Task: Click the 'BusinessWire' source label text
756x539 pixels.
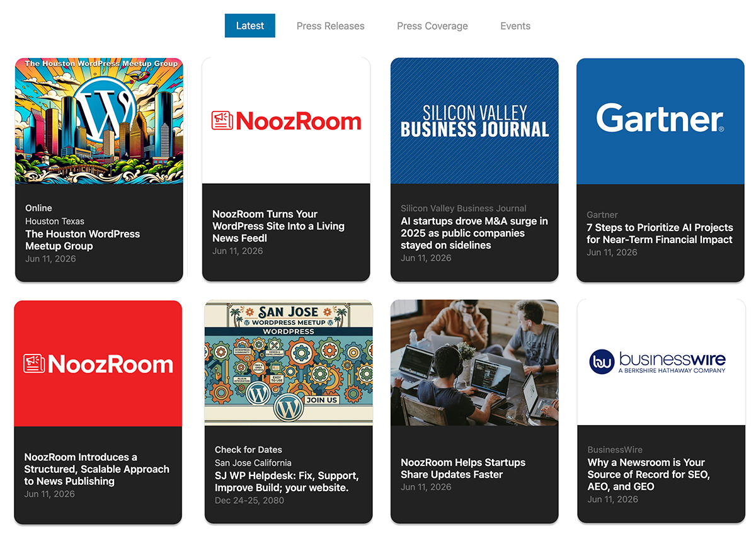Action: click(615, 450)
